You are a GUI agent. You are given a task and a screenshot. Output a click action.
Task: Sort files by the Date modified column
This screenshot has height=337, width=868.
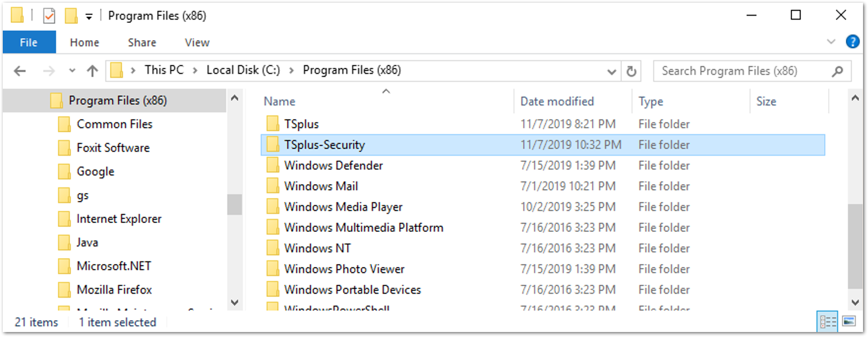[x=557, y=101]
